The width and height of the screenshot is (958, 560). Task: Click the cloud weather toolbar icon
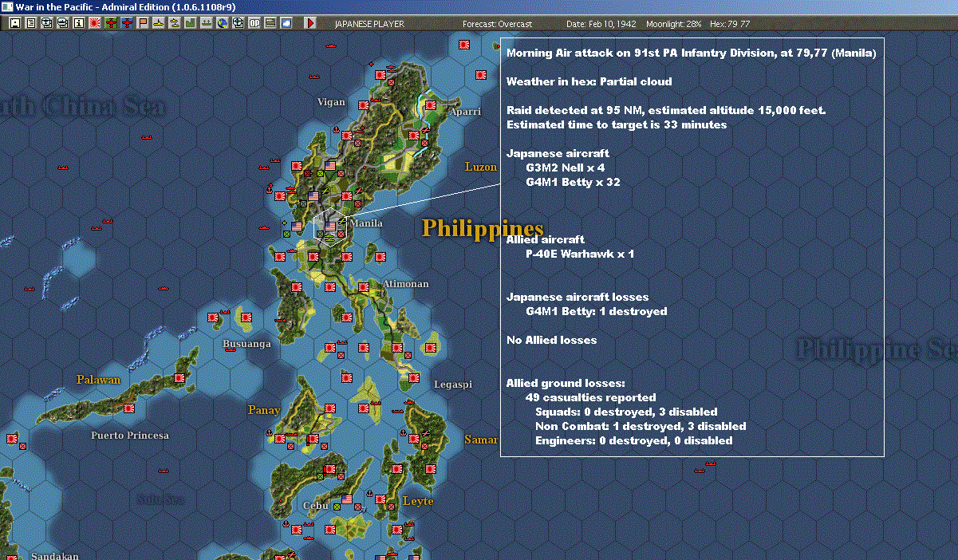[286, 23]
